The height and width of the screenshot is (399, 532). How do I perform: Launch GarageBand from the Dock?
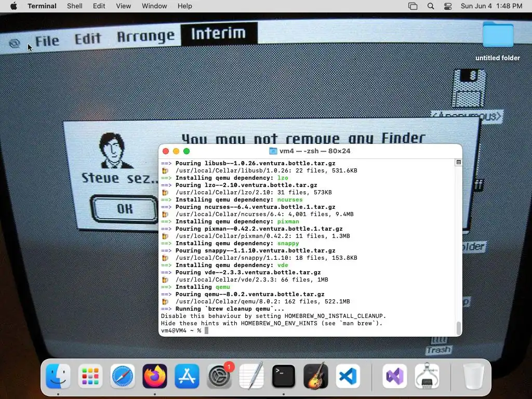[316, 376]
